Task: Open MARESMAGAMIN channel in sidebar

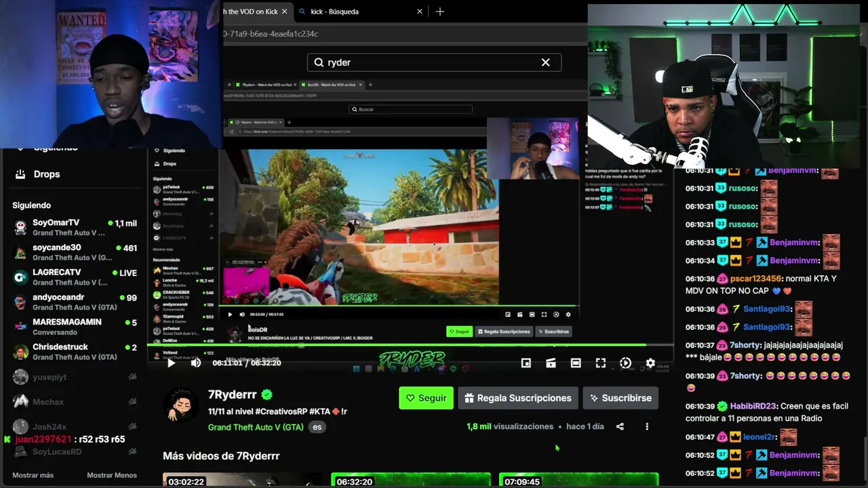Action: [x=75, y=327]
